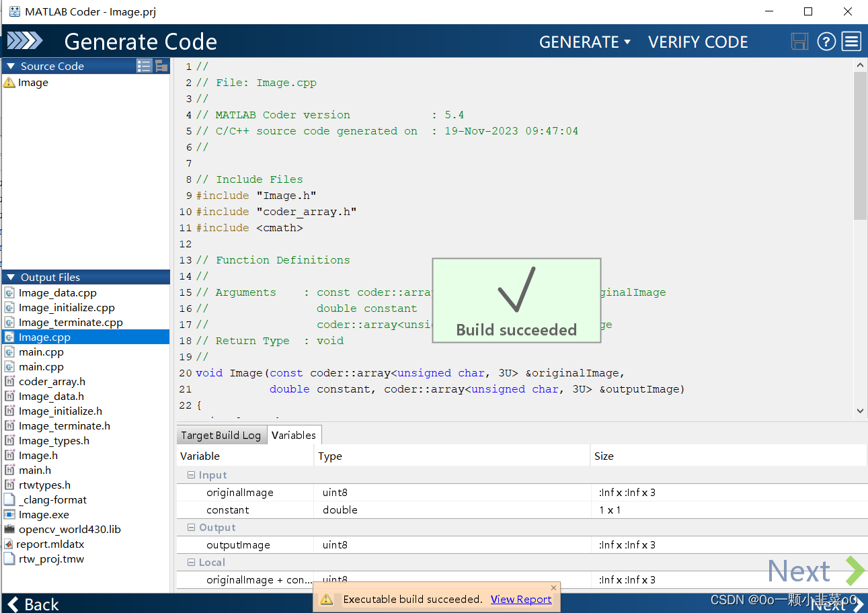Click the green Next arrow

click(854, 571)
